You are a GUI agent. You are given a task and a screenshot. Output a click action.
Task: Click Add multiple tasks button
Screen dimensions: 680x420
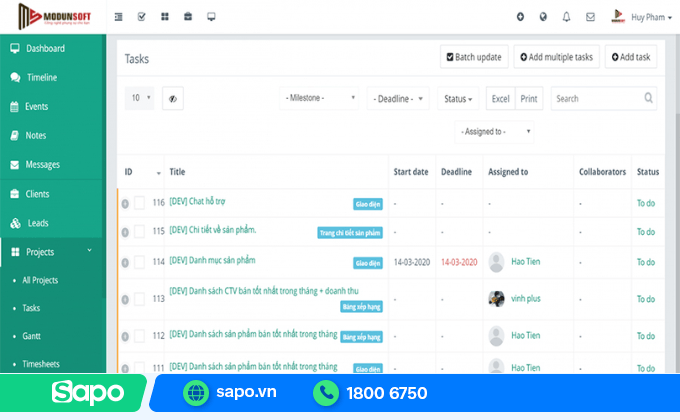click(x=556, y=57)
